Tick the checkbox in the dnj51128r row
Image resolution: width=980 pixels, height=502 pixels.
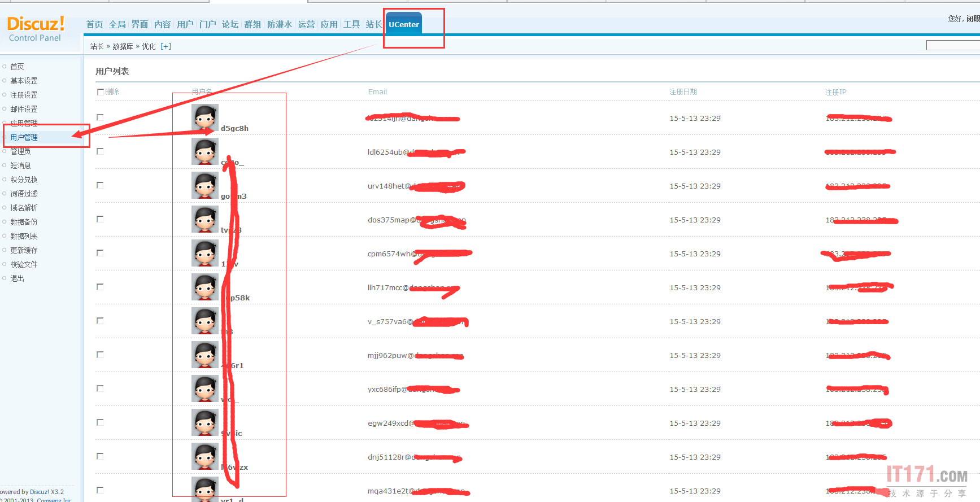point(100,456)
